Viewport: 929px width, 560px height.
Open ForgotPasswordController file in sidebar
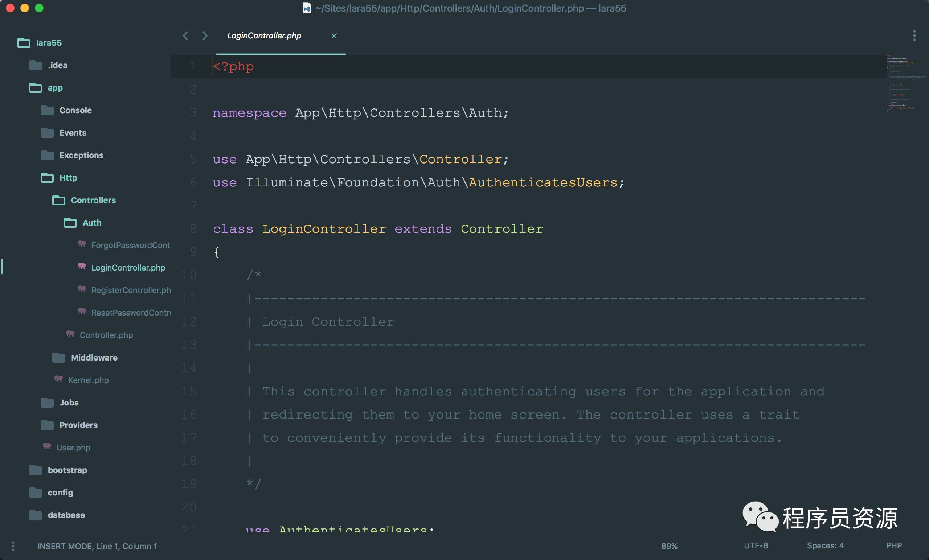point(130,245)
